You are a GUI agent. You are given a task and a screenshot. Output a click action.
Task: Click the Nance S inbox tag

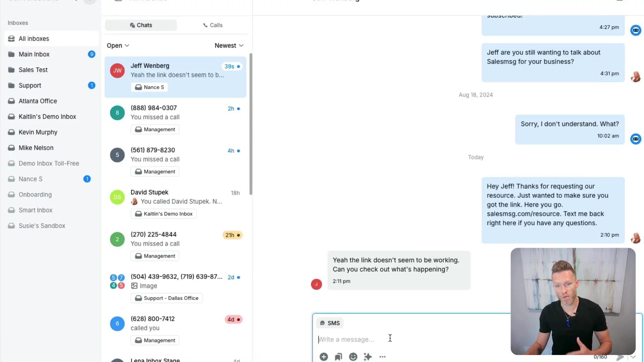coord(150,87)
